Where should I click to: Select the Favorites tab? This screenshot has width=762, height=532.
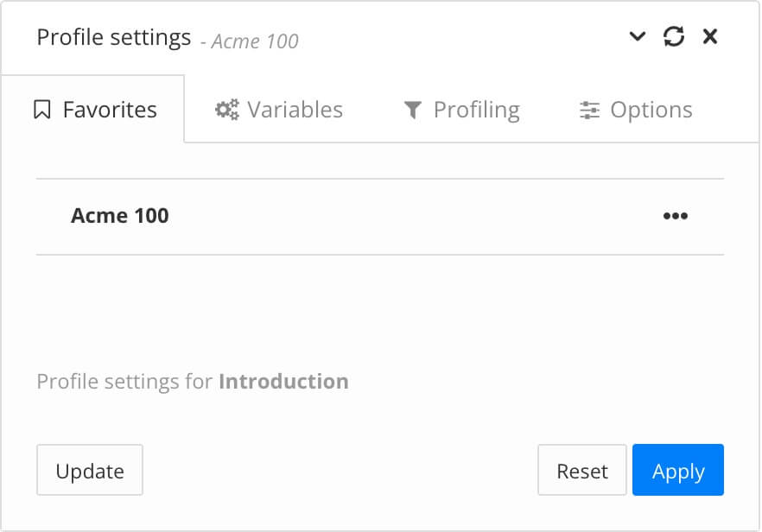(x=110, y=109)
